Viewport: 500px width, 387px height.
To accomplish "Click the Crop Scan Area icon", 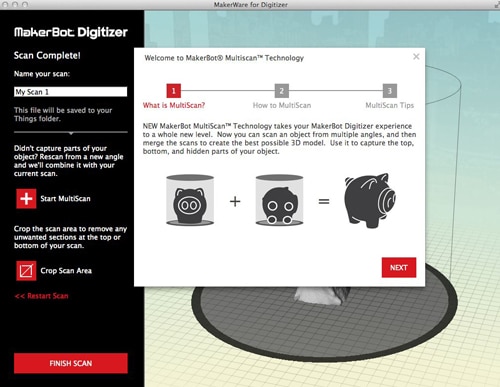I will 26,271.
